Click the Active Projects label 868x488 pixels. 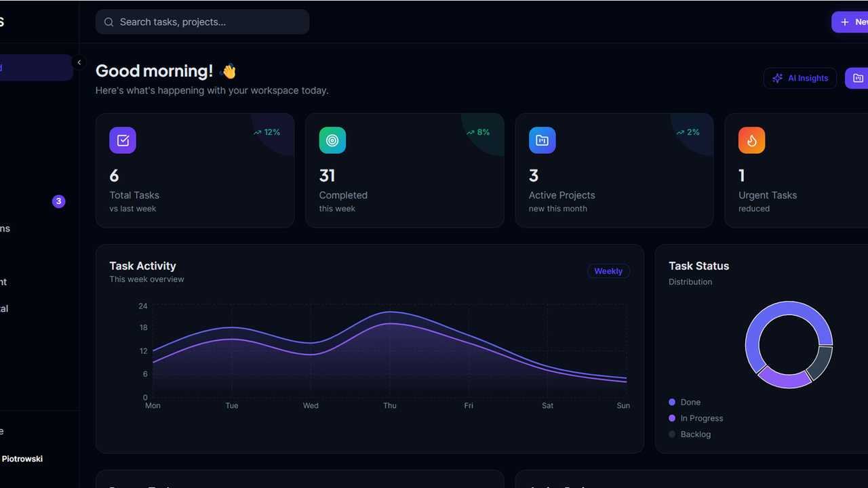click(x=562, y=195)
